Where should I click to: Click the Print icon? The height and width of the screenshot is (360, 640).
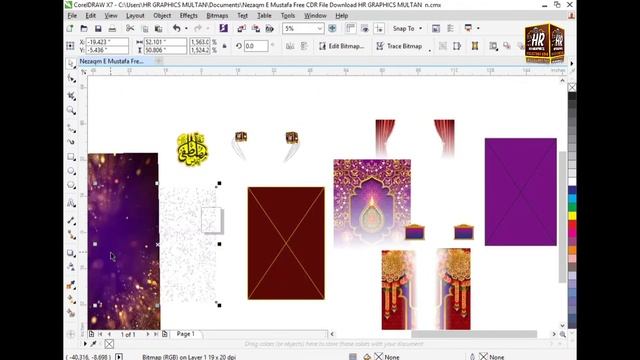[112, 29]
